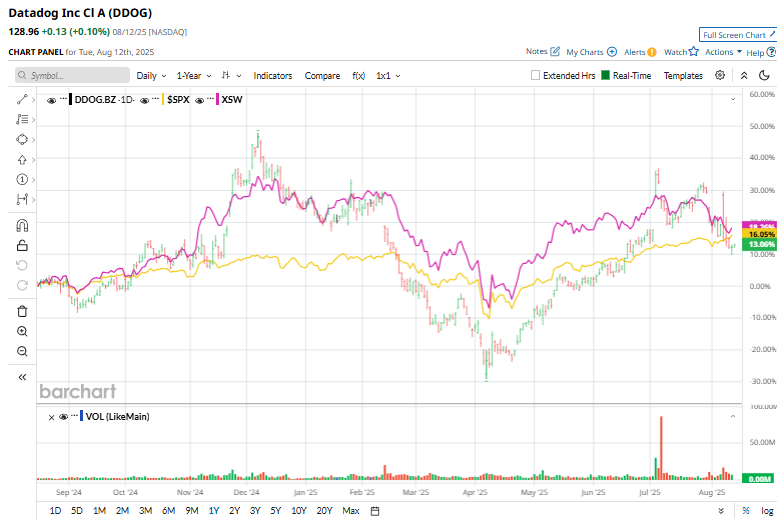
Task: Toggle Real-Time data checkbox
Action: [605, 75]
